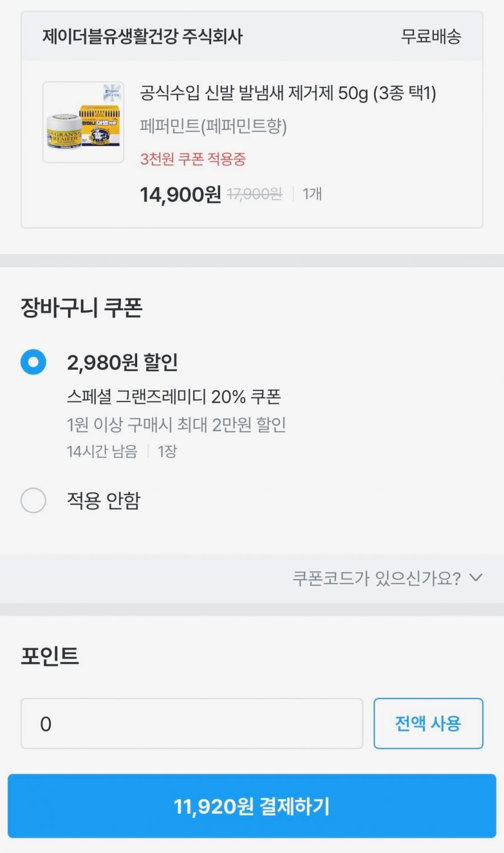Click the 쿠폰코드가 있으신가요? text
Viewport: 504px width, 853px height.
coord(376,578)
